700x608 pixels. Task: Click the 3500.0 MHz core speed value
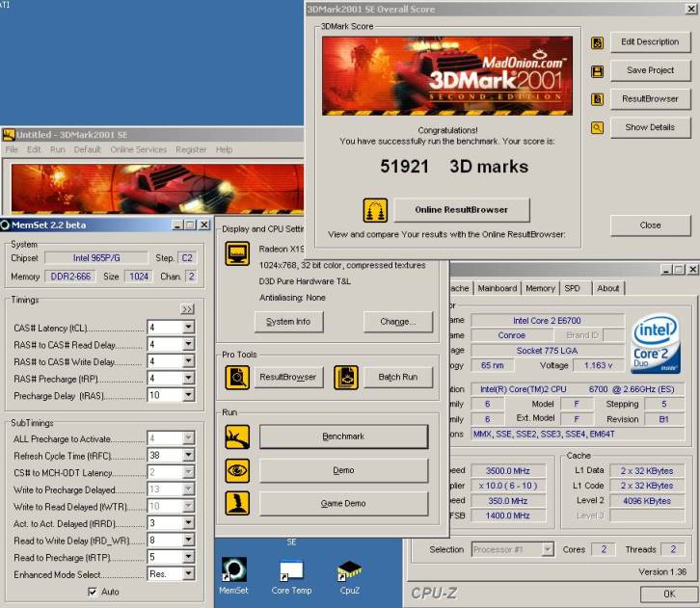[507, 471]
